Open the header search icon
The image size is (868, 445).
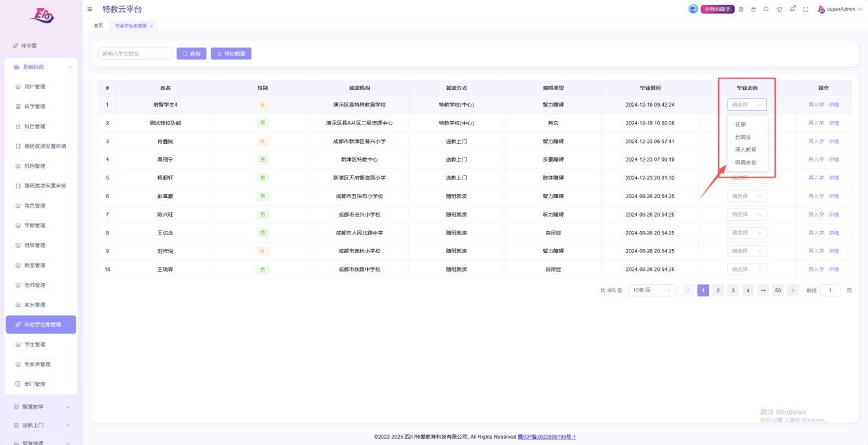coord(766,9)
